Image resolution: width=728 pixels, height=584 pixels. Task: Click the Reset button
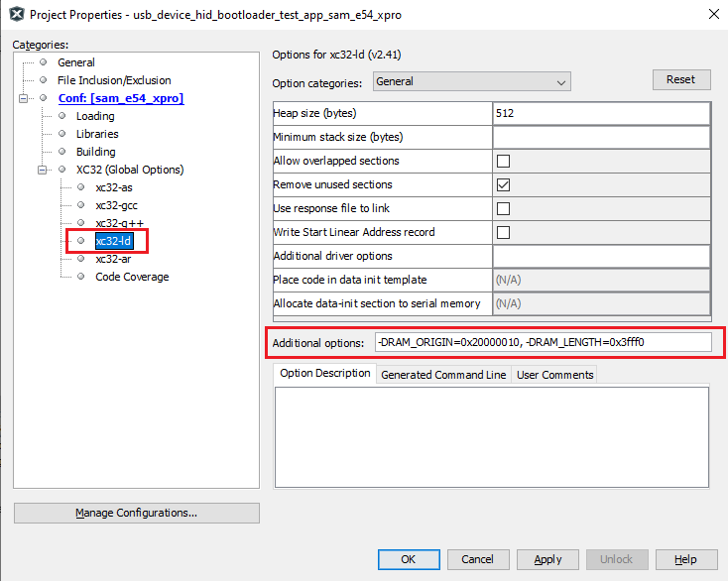(680, 79)
